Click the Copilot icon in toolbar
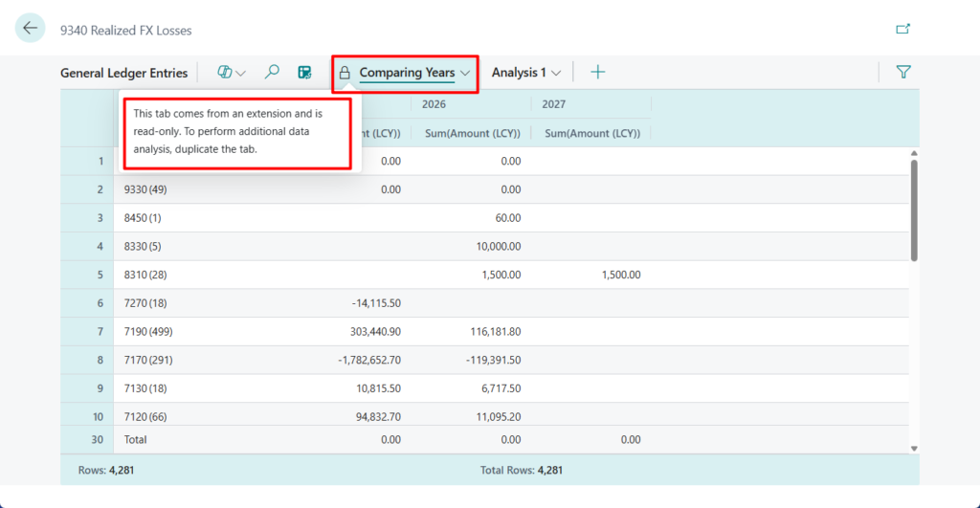The image size is (980, 508). (x=225, y=72)
